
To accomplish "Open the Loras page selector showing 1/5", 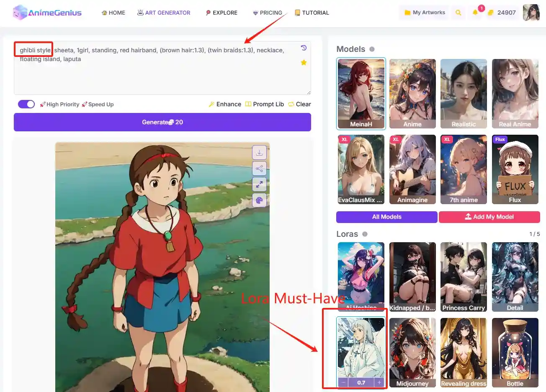I will [534, 234].
